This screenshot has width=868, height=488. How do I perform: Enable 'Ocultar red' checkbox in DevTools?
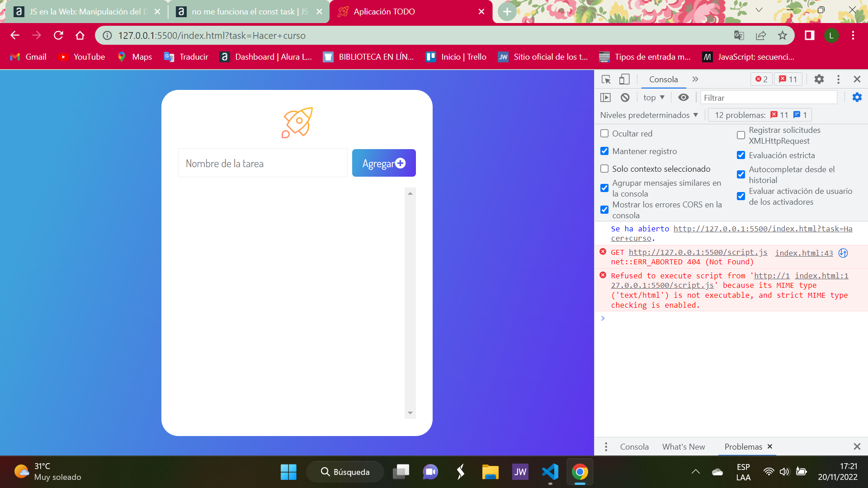tap(604, 133)
